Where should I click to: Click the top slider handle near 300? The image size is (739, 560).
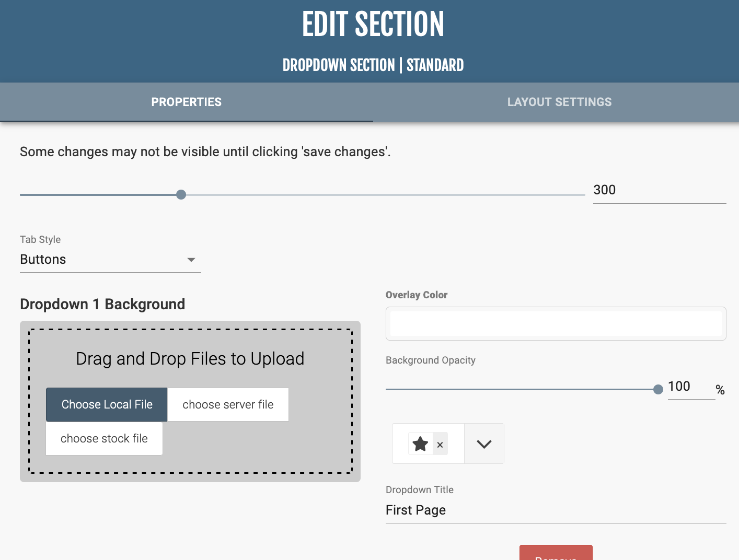(x=181, y=194)
